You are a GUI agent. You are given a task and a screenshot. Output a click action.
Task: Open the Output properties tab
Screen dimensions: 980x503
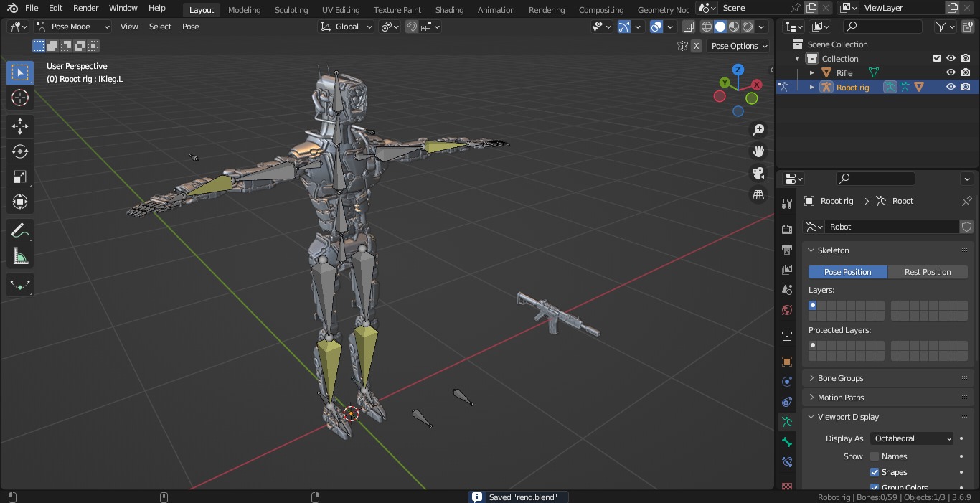click(x=787, y=249)
